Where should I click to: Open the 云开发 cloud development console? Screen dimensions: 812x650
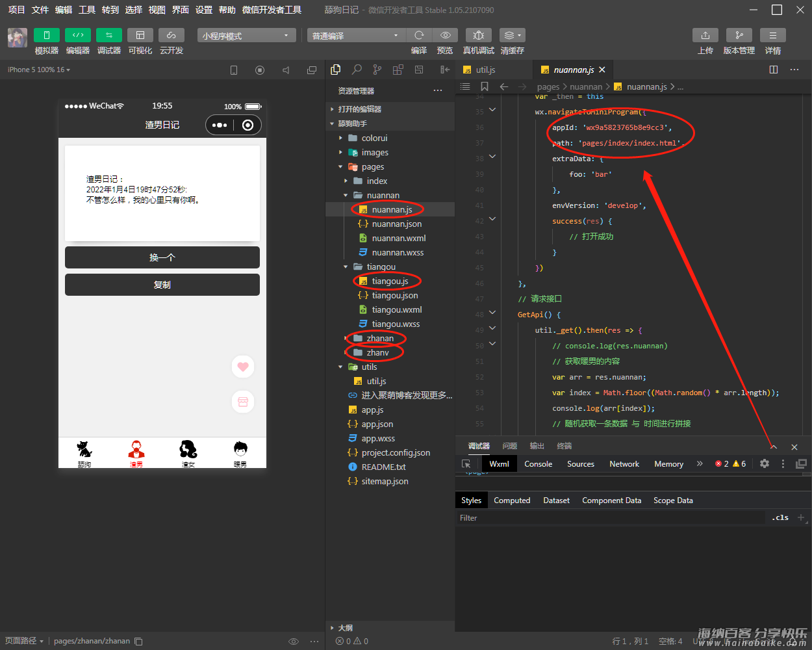[171, 35]
